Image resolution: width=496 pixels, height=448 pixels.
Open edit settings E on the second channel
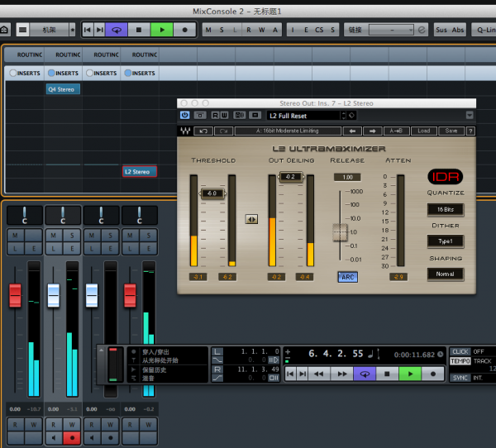pos(72,249)
